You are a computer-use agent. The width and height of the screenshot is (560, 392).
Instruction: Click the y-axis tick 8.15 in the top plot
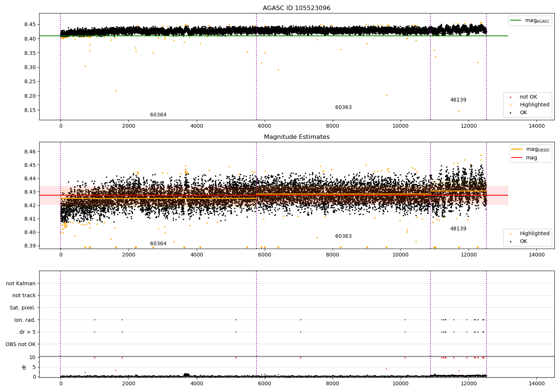pyautogui.click(x=30, y=110)
